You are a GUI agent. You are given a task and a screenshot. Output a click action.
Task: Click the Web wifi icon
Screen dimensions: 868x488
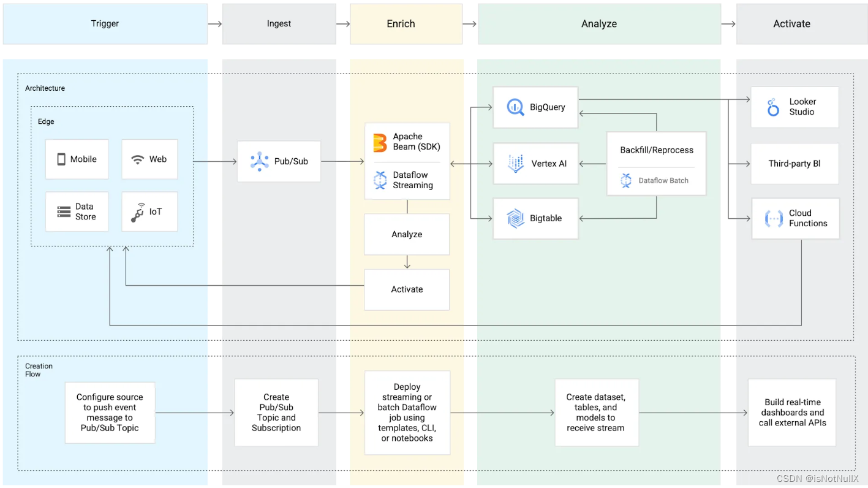pyautogui.click(x=137, y=159)
